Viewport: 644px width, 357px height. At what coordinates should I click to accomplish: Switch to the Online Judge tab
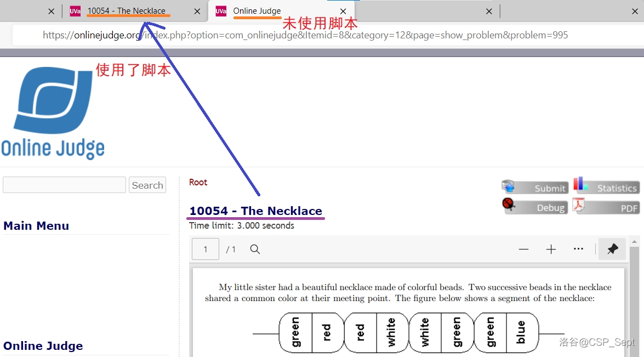pos(257,11)
